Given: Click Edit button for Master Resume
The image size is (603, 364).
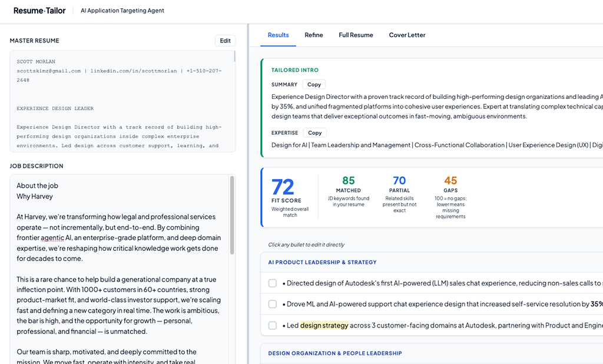Looking at the screenshot, I should (225, 41).
